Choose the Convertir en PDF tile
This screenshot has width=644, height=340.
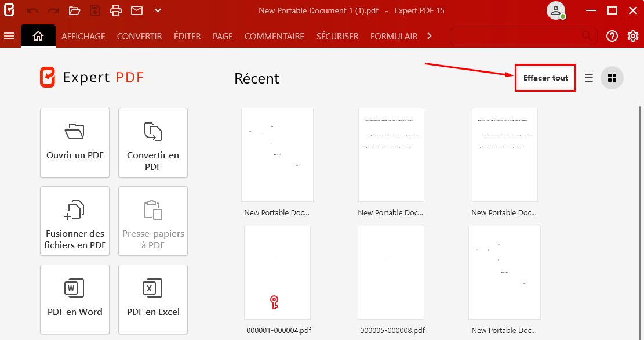[153, 143]
